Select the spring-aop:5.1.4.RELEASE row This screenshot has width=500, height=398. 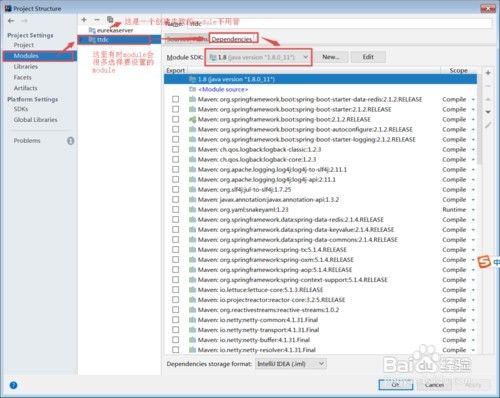[x=320, y=270]
